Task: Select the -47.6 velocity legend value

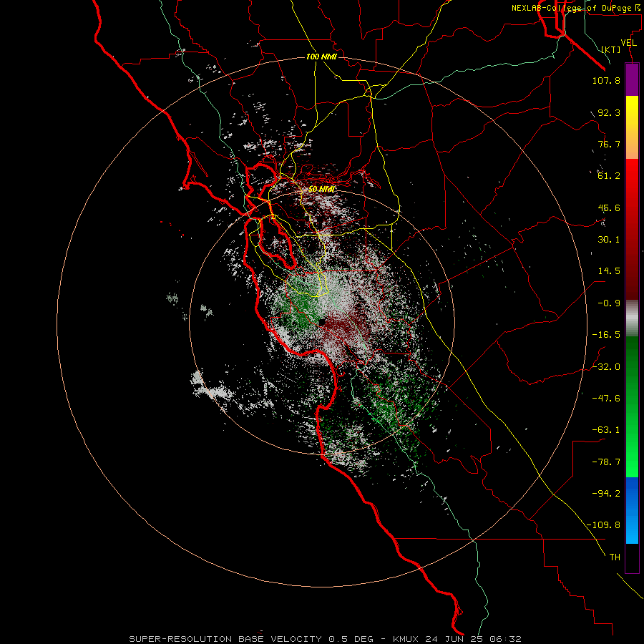Action: pos(606,399)
